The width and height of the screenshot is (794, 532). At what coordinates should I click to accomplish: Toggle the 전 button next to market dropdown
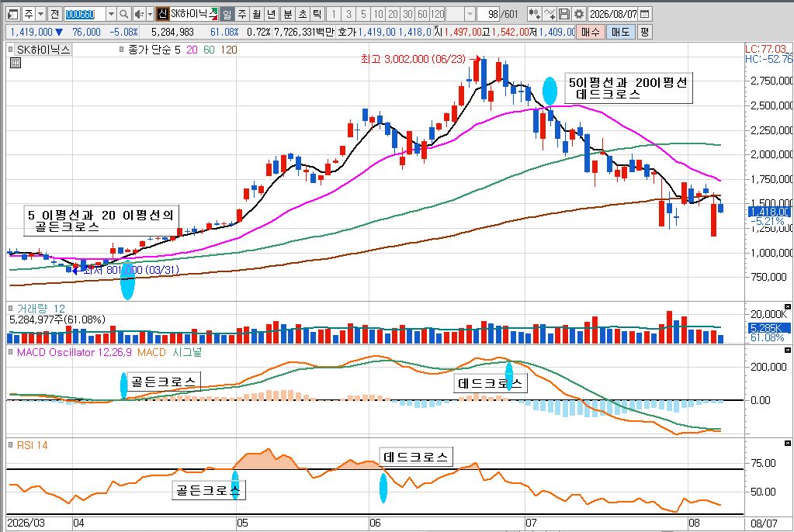point(55,14)
